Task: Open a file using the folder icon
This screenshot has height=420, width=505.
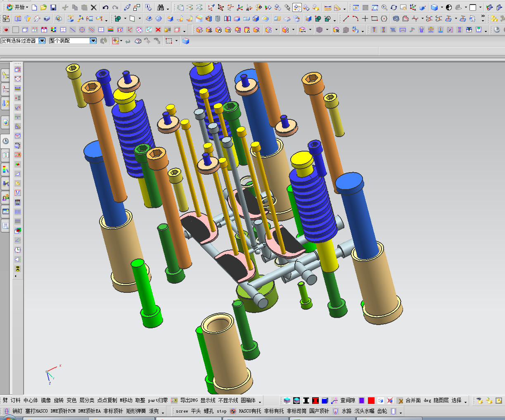Action: pos(43,7)
